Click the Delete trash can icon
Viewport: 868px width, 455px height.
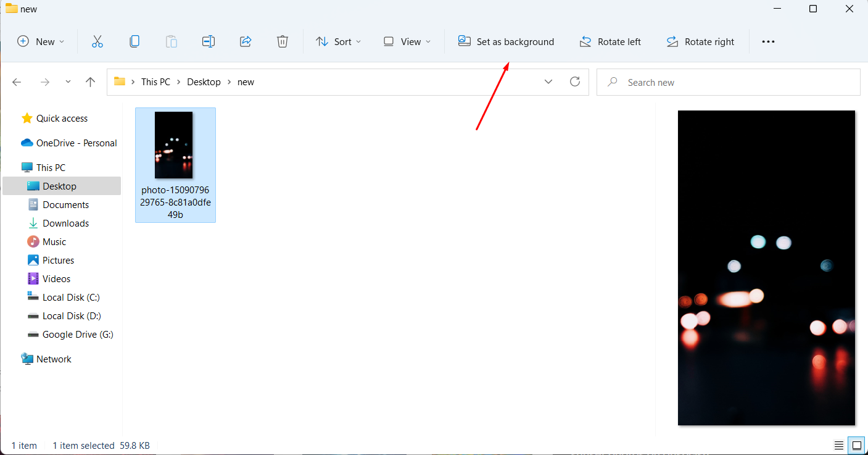click(x=283, y=41)
